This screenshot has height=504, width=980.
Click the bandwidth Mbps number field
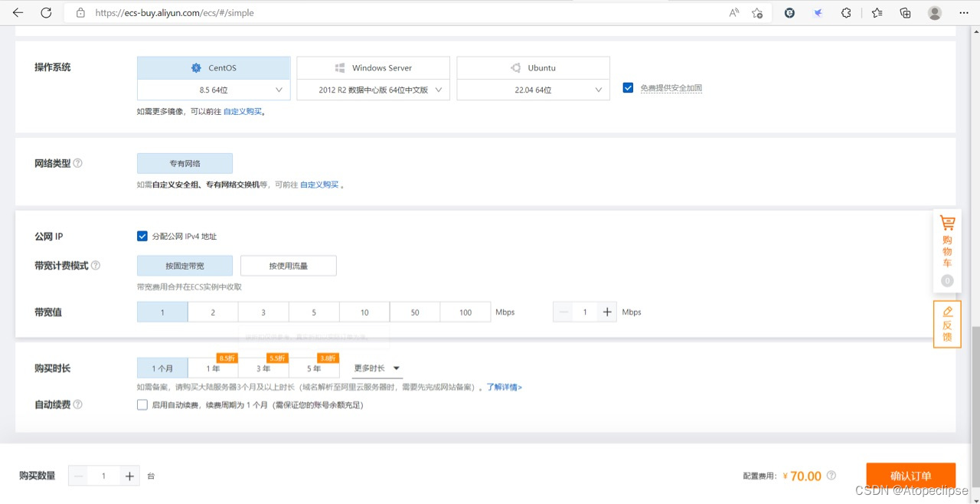coord(585,312)
